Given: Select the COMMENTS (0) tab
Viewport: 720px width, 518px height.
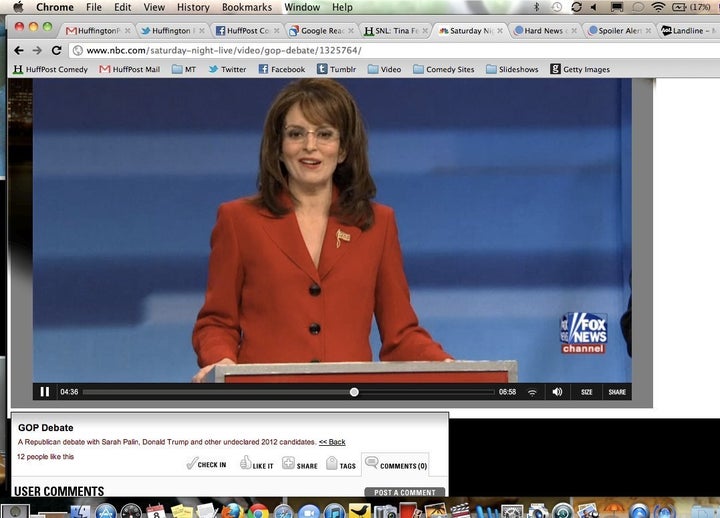Looking at the screenshot, I should [397, 464].
